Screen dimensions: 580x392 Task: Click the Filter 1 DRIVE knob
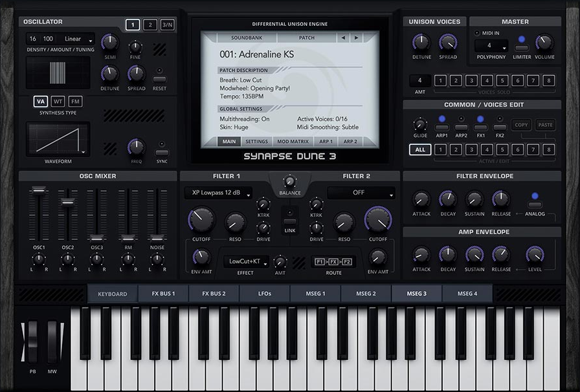[263, 228]
